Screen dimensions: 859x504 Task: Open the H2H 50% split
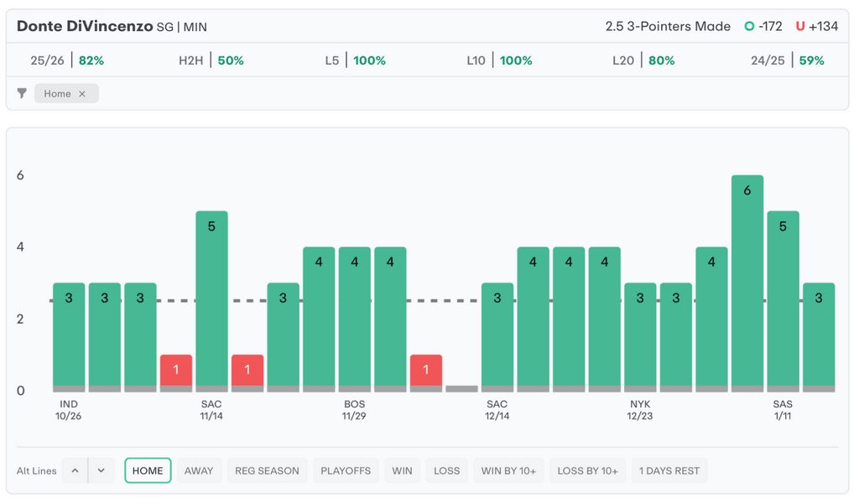[211, 60]
